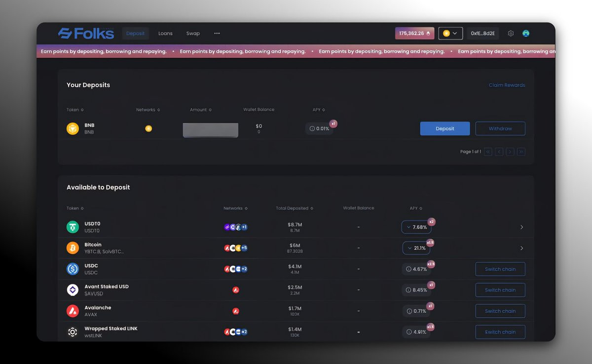This screenshot has width=592, height=364.
Task: Click the USDC token icon
Action: 73,269
